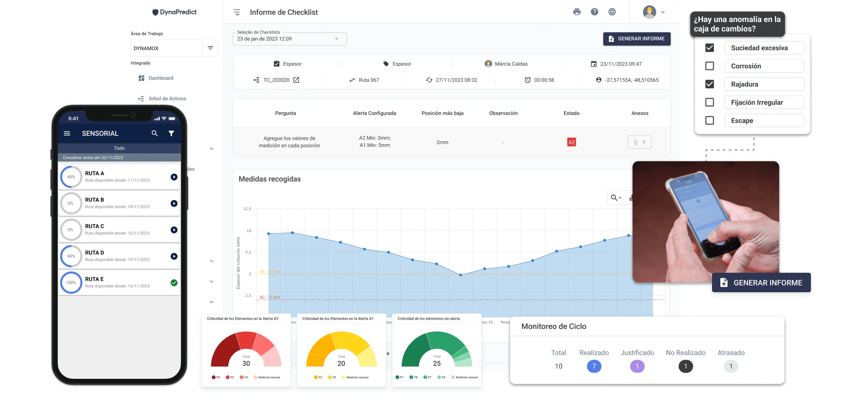Click the collapse sidebar menu icon
The height and width of the screenshot is (403, 868).
[x=237, y=13]
